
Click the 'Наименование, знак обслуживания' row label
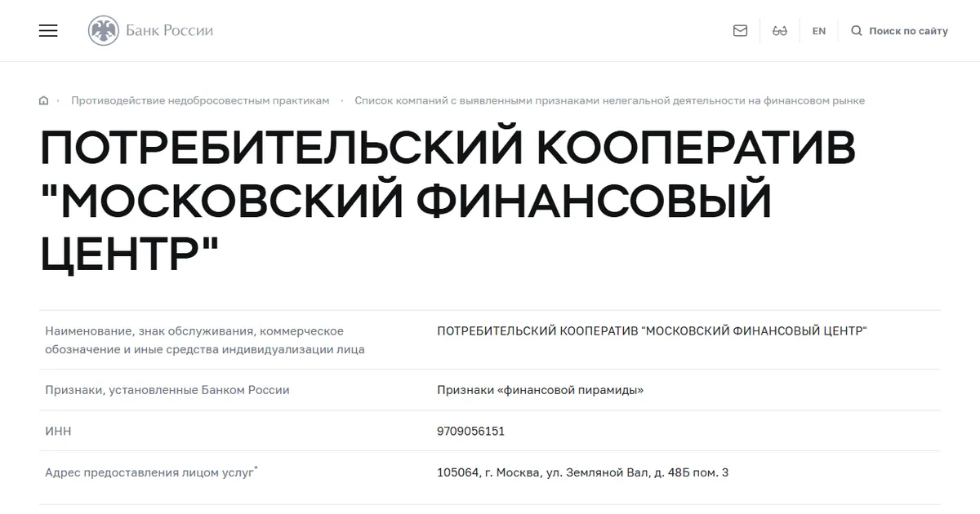tap(205, 340)
